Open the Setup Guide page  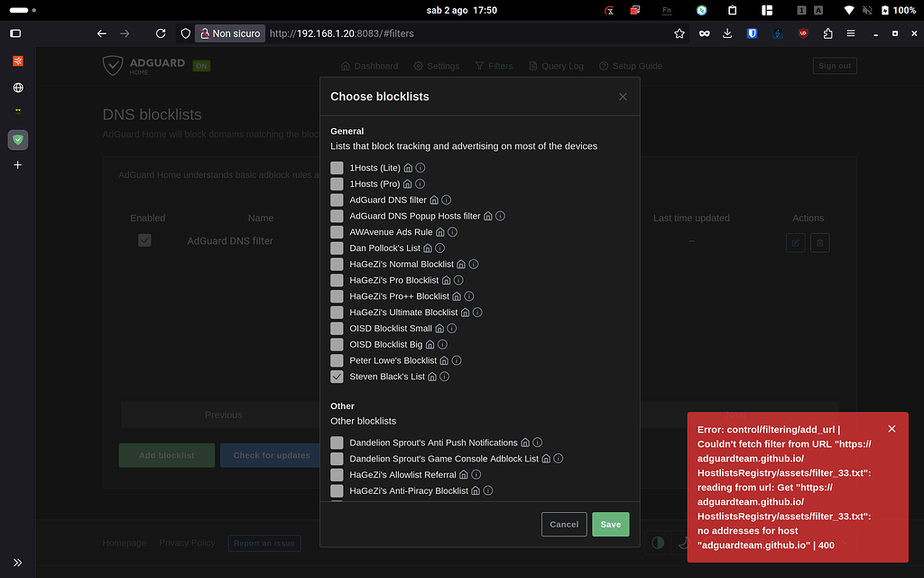[x=631, y=66]
